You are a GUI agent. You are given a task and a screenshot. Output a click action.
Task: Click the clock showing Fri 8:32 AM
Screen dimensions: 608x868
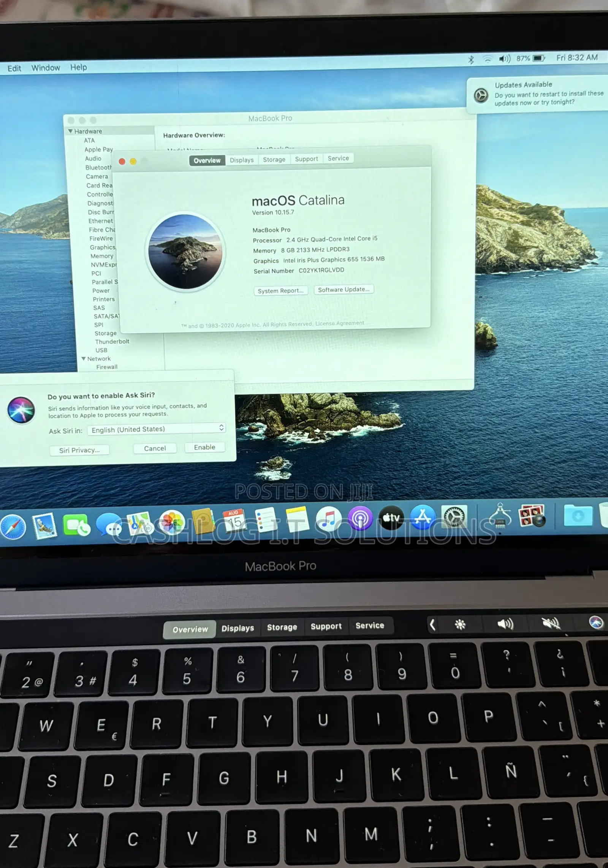[577, 57]
